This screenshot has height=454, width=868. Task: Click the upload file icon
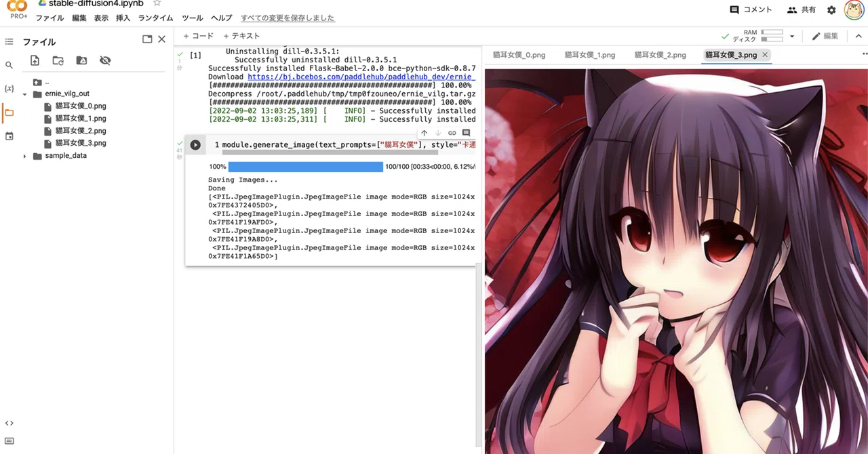tap(35, 60)
